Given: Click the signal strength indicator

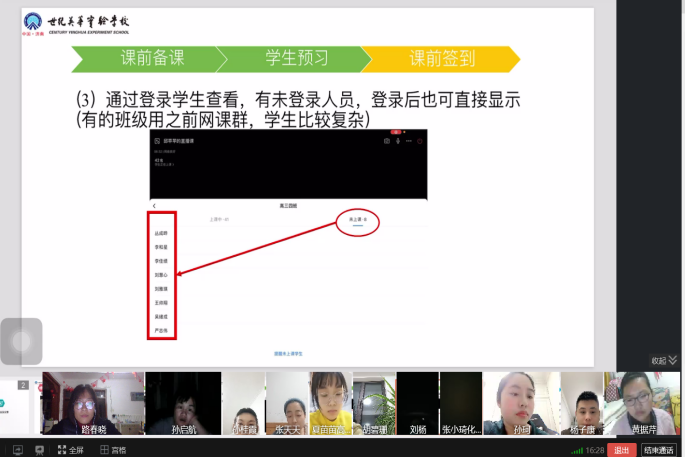Looking at the screenshot, I should tap(575, 450).
